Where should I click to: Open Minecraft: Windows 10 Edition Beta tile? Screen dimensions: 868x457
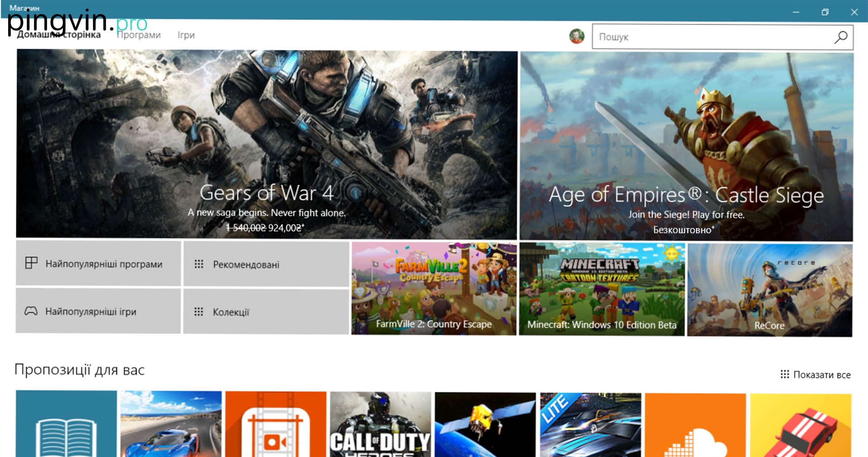602,290
